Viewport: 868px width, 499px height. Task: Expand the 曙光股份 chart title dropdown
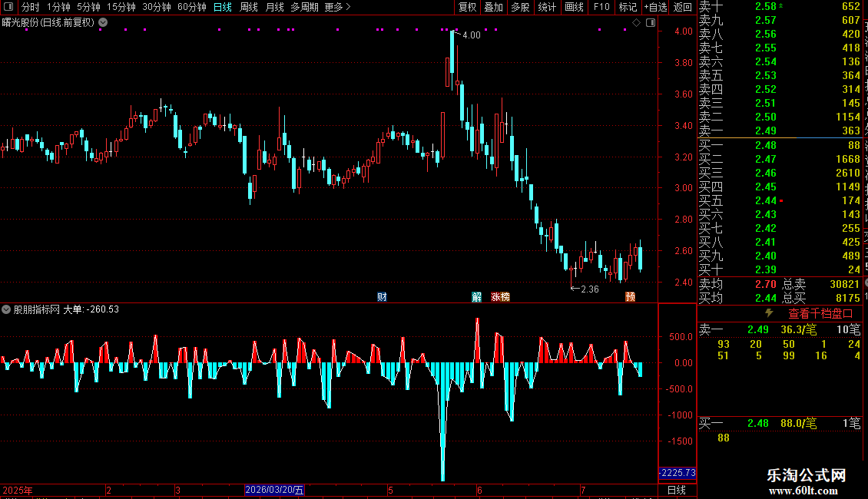tap(103, 23)
